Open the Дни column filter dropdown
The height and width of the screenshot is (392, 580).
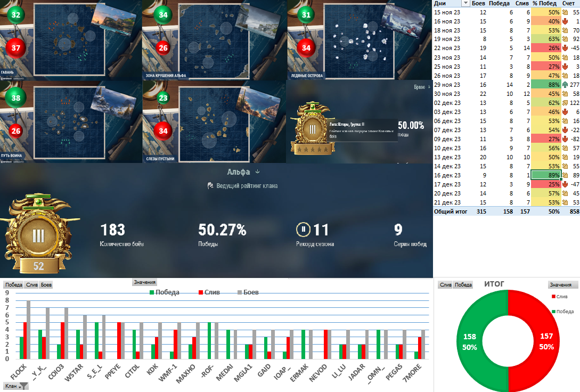465,3
